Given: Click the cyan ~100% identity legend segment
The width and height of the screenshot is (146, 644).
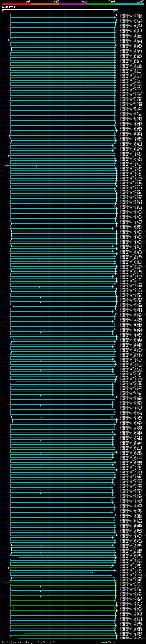Looking at the screenshot, I should coord(130,4).
